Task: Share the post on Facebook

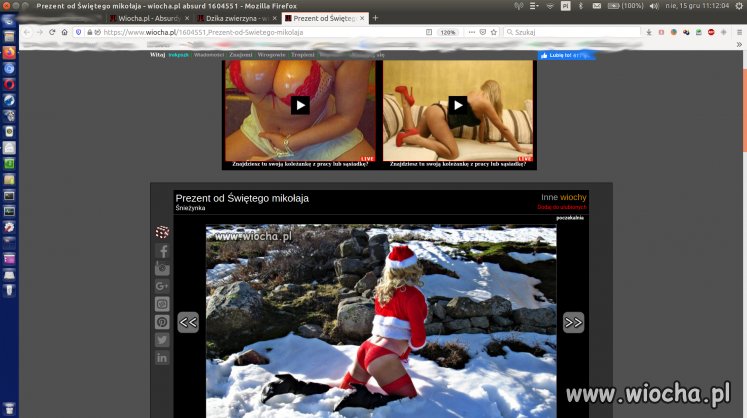Action: (x=162, y=251)
